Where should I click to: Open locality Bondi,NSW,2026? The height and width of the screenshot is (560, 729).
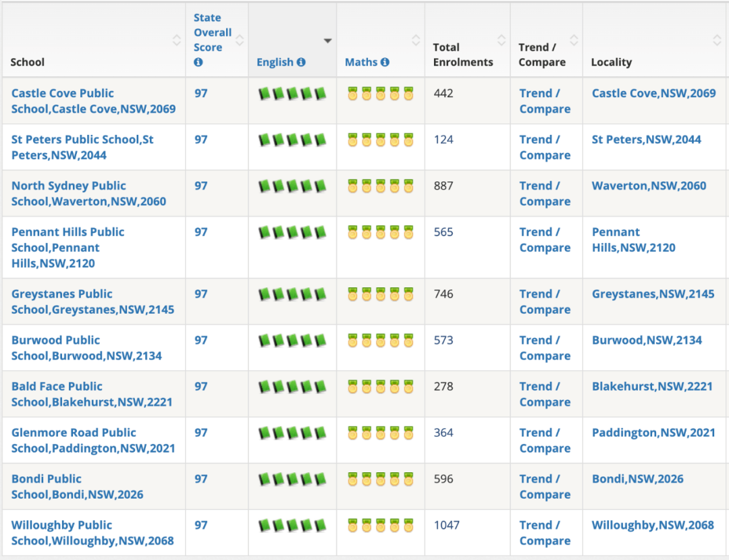tap(638, 478)
